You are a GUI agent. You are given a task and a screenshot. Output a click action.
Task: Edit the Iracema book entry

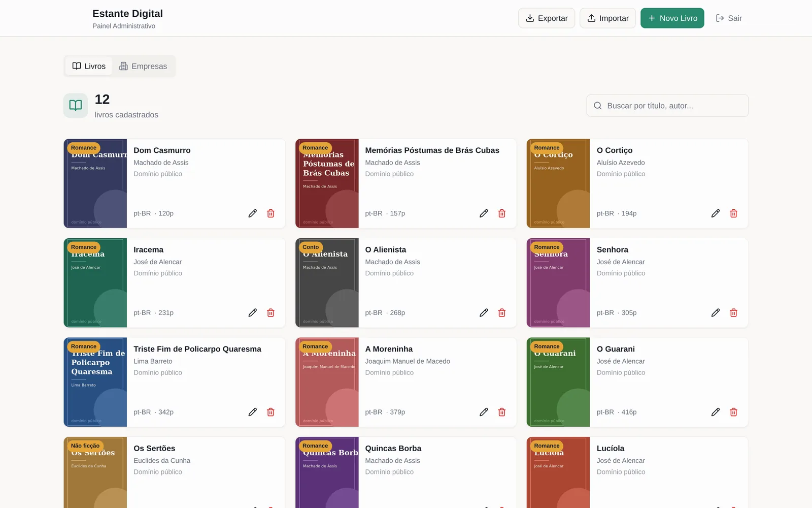[x=252, y=312]
